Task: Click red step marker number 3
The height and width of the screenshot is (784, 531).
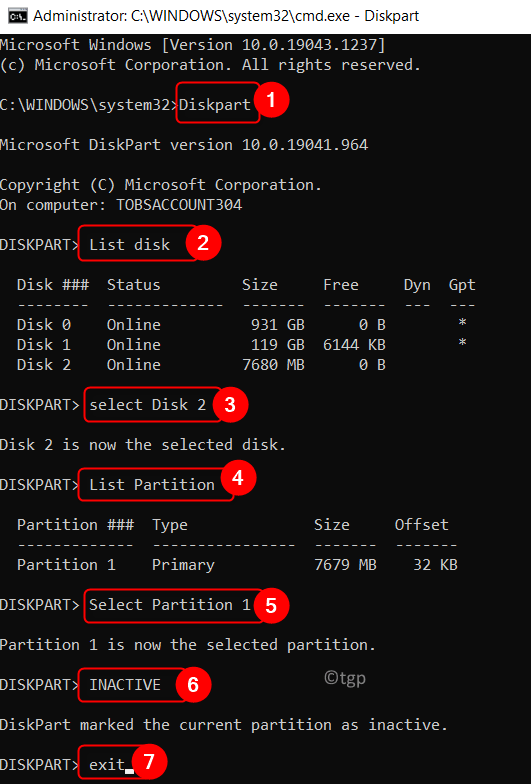Action: (230, 404)
